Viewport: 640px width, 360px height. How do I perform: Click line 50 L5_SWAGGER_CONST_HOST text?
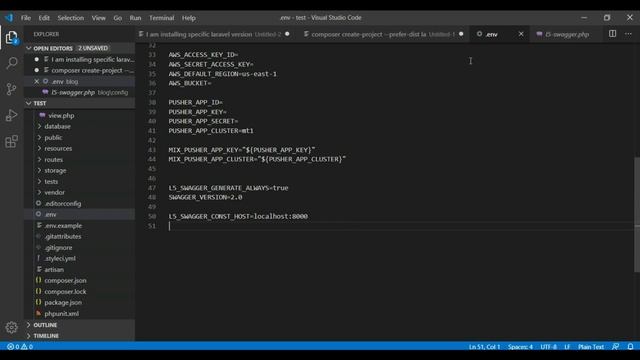tap(238, 216)
